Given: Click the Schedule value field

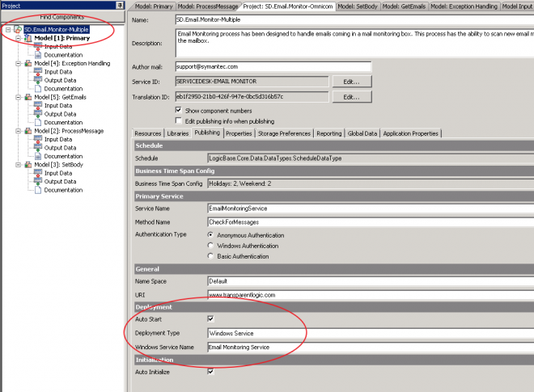Looking at the screenshot, I should coord(371,158).
